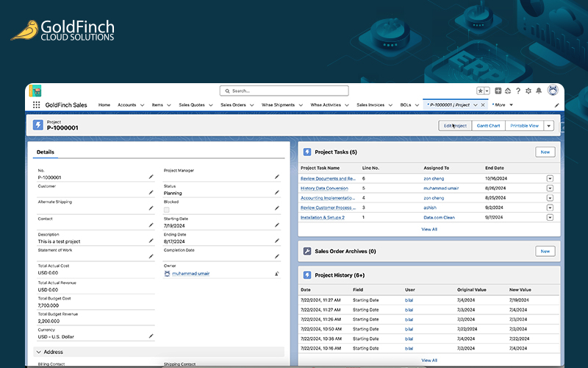
Task: Click the 2,200.000 Total Budget Revenue value
Action: point(49,322)
